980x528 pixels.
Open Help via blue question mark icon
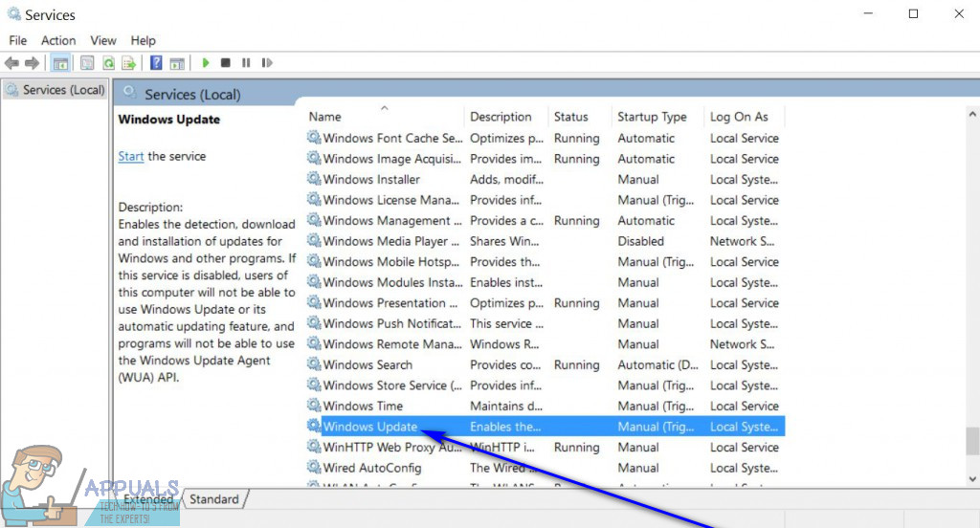click(x=156, y=63)
